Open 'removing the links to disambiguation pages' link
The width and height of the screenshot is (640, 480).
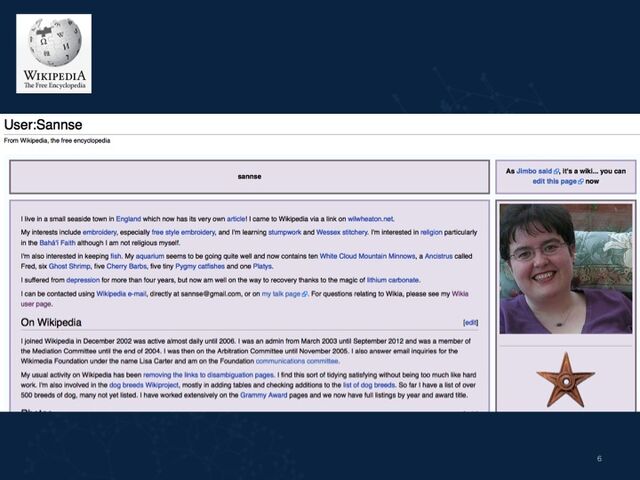click(x=209, y=375)
